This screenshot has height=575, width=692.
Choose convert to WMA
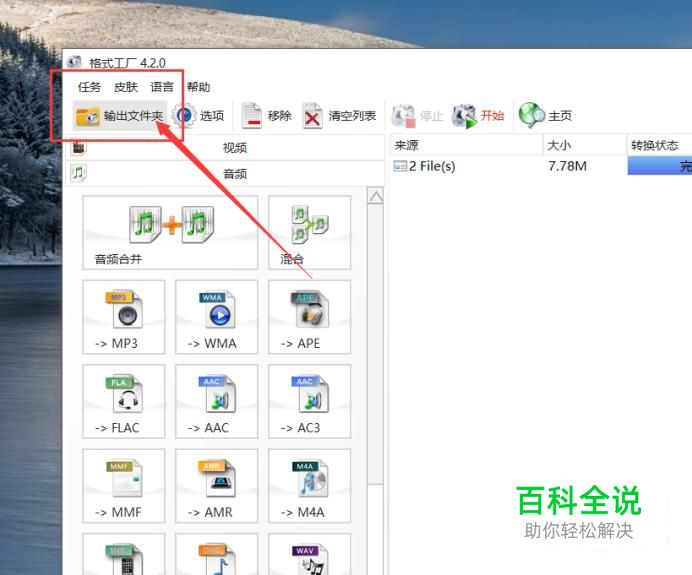tap(216, 317)
